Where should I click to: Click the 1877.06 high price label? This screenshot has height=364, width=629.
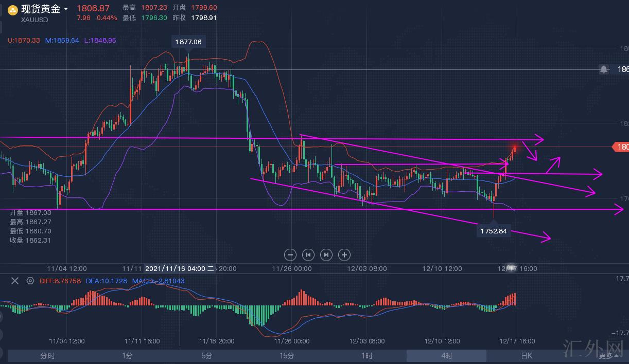[x=188, y=42]
